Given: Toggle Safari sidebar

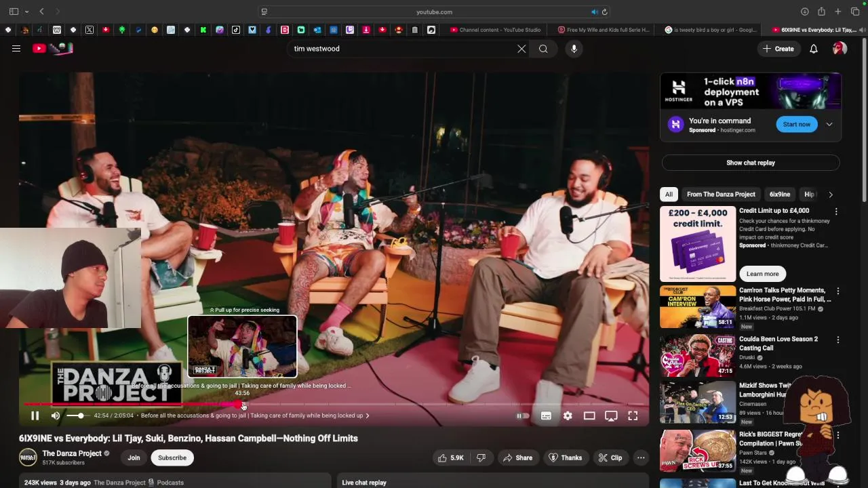Looking at the screenshot, I should [14, 12].
